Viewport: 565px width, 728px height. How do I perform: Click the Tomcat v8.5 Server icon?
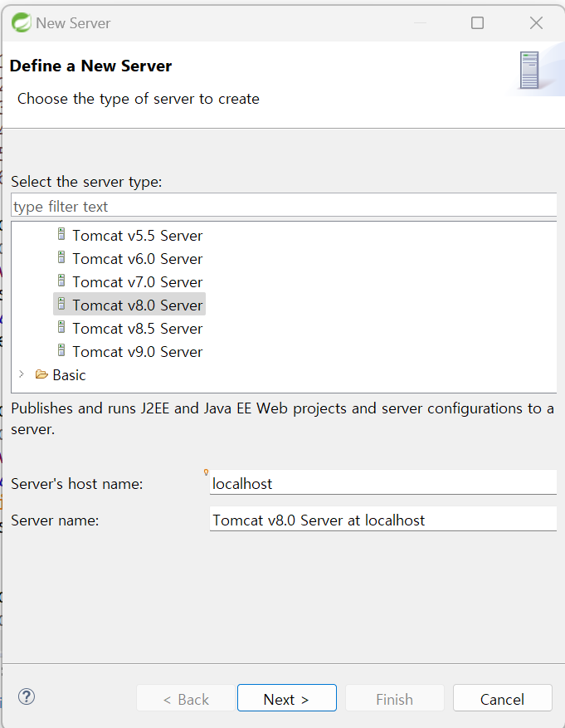pyautogui.click(x=61, y=327)
